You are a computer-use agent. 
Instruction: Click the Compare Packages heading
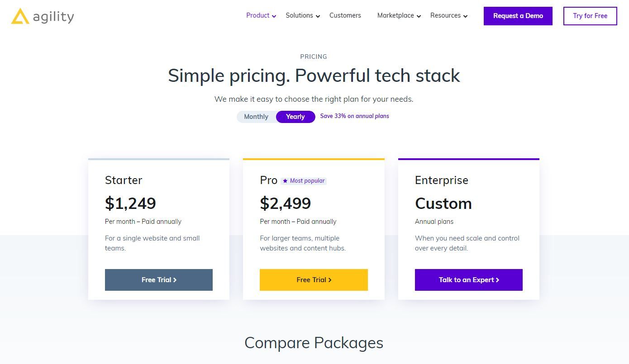pyautogui.click(x=314, y=343)
